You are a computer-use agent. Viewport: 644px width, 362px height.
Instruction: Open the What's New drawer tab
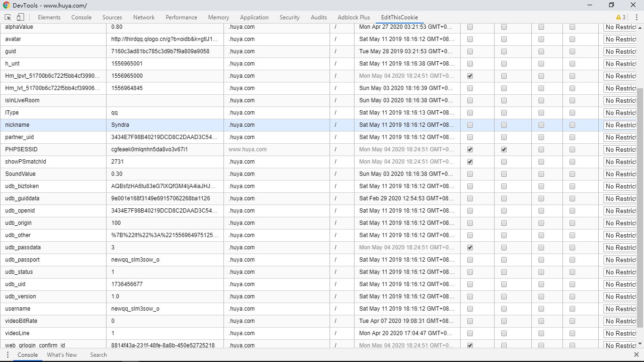pyautogui.click(x=62, y=355)
